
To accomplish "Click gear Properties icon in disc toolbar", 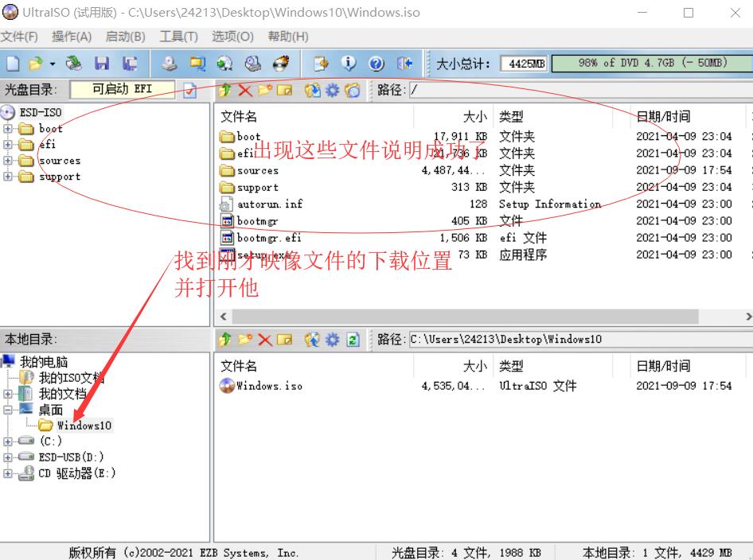I will click(332, 90).
